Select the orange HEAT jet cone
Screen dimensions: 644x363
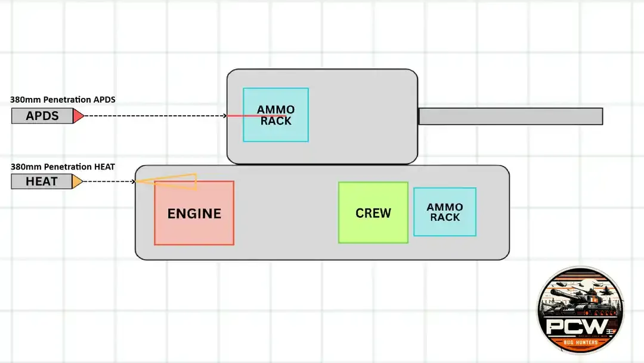(166, 181)
